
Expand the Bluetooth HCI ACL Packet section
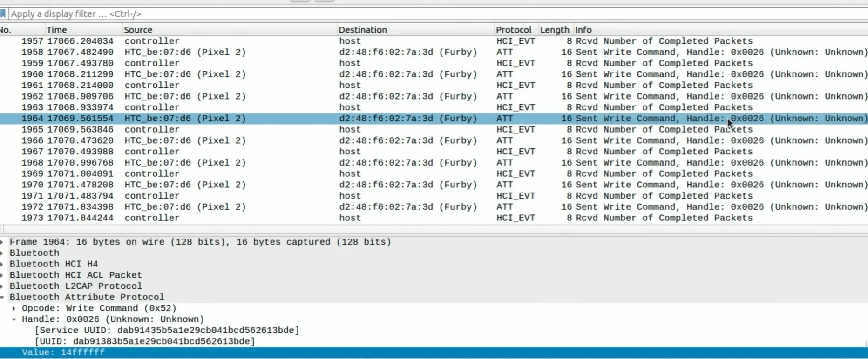tap(3, 275)
